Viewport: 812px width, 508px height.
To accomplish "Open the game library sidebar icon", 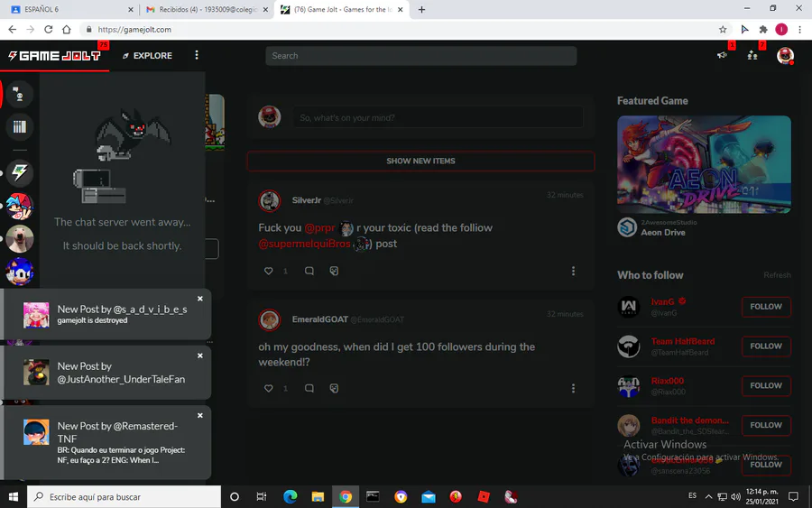I will click(x=19, y=127).
